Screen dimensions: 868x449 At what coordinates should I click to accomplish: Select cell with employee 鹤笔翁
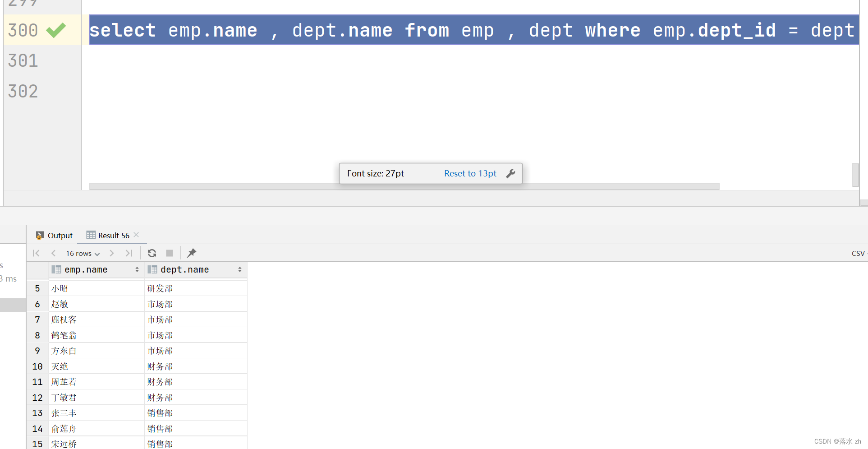point(96,335)
